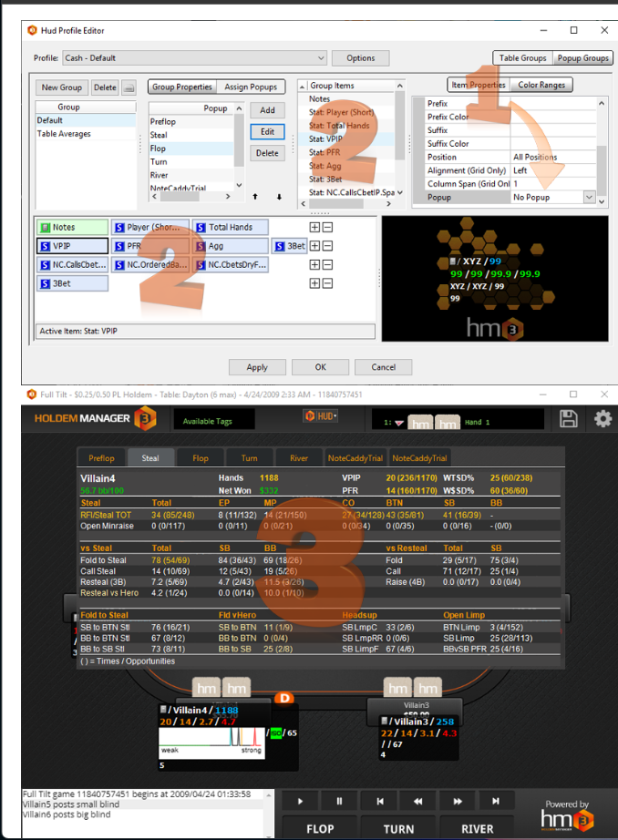Pause the hand replay
This screenshot has width=618, height=840.
339,801
